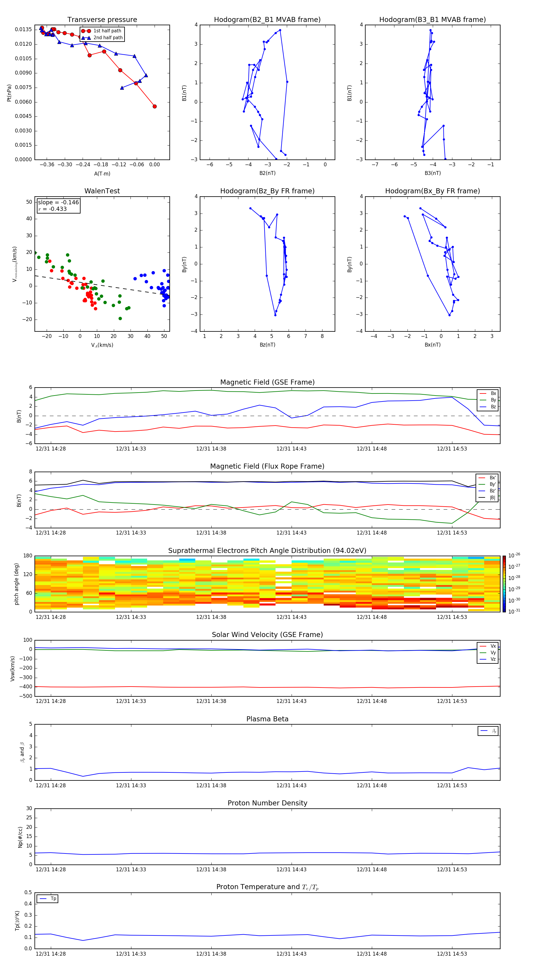Click the black line swatch beside '|B|'
The height and width of the screenshot is (980, 535).
(482, 498)
